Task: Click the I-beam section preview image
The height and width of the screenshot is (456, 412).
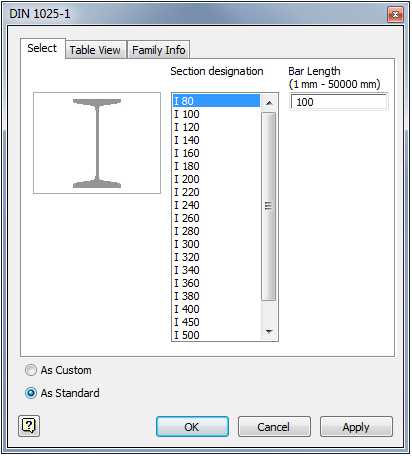Action: [x=97, y=143]
